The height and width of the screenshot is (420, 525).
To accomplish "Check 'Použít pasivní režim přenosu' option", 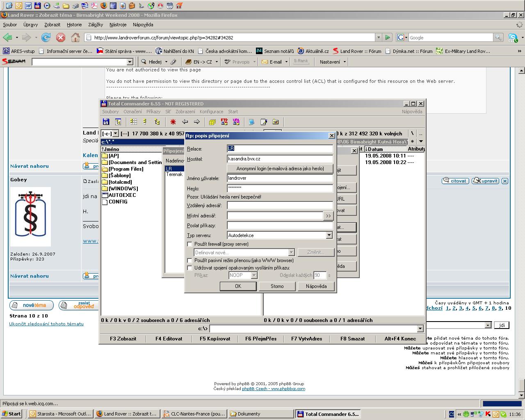I will coord(189,260).
